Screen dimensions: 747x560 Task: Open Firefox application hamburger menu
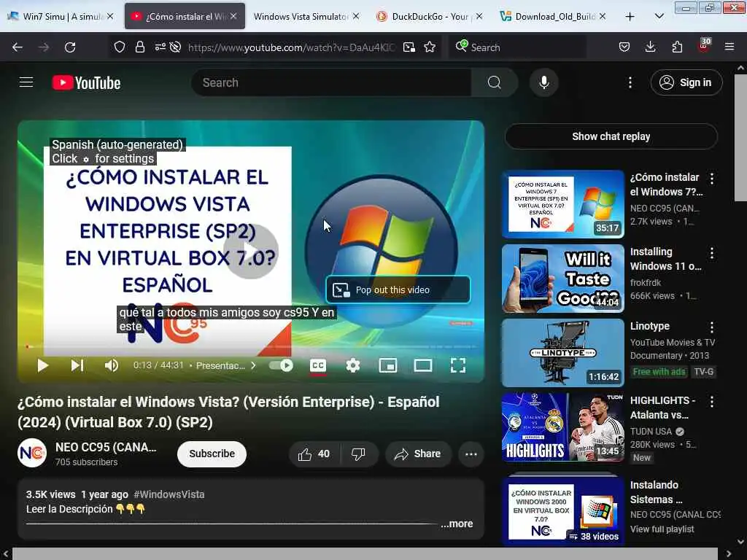[x=729, y=47]
